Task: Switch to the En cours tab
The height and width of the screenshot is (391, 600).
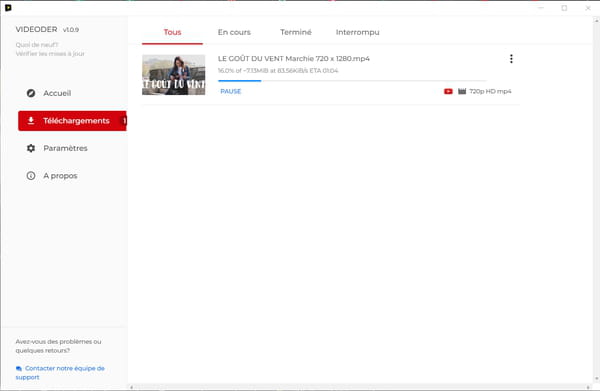Action: point(234,32)
